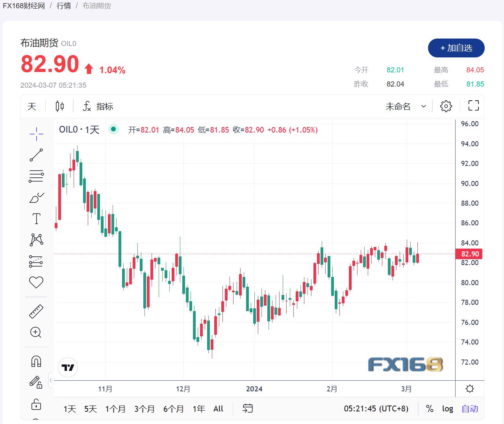
Task: Click the green OIL0 status dot
Action: [113, 129]
